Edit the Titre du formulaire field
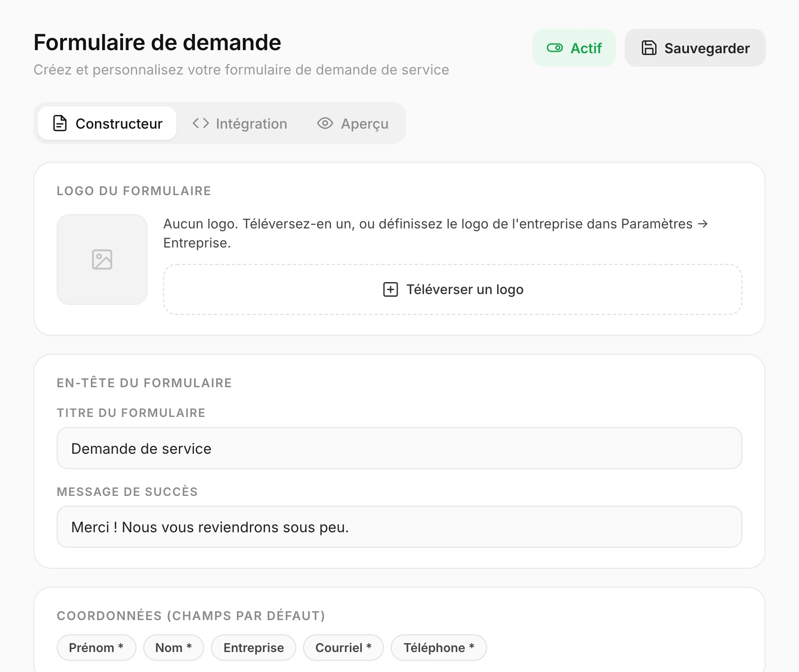The image size is (799, 672). point(399,448)
